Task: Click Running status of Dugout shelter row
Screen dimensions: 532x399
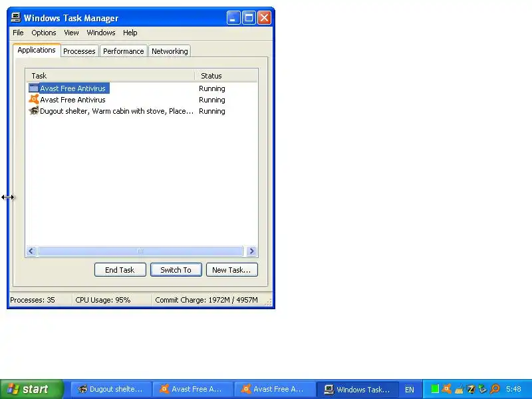Action: tap(212, 111)
